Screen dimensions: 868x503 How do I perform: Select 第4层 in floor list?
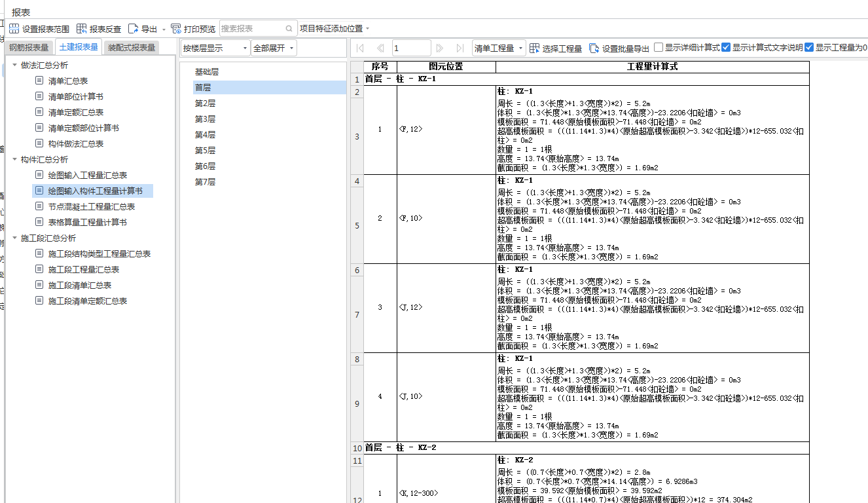pyautogui.click(x=269, y=134)
